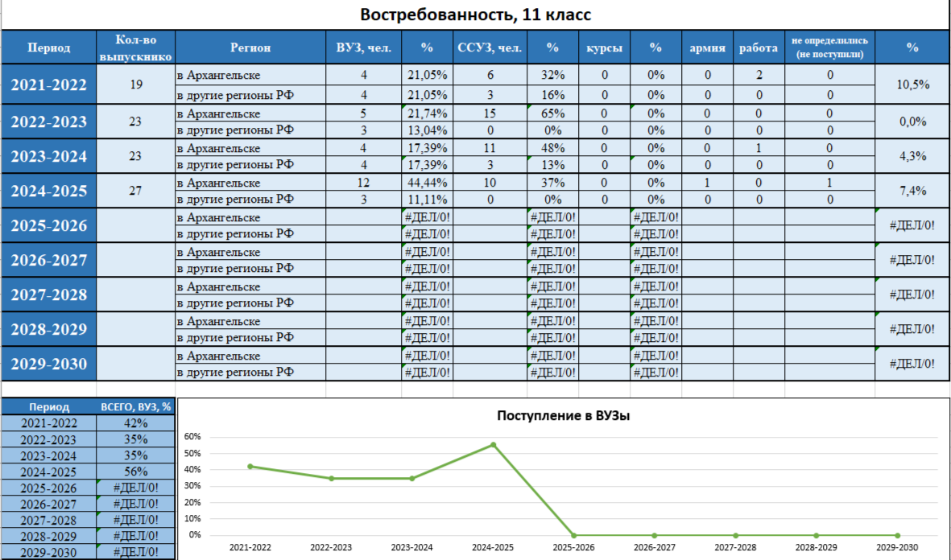Click the 56% cell in summary table
This screenshot has width=951, height=560.
point(135,471)
